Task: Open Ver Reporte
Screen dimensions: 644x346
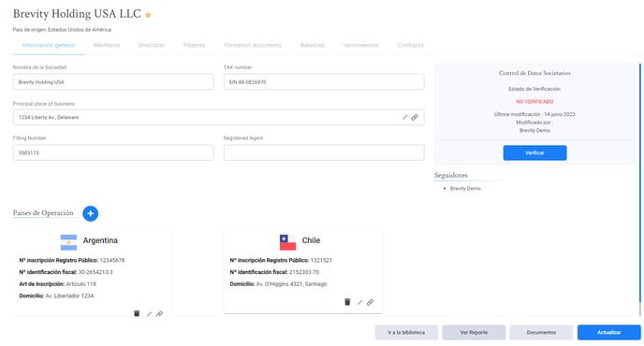Action: (474, 333)
